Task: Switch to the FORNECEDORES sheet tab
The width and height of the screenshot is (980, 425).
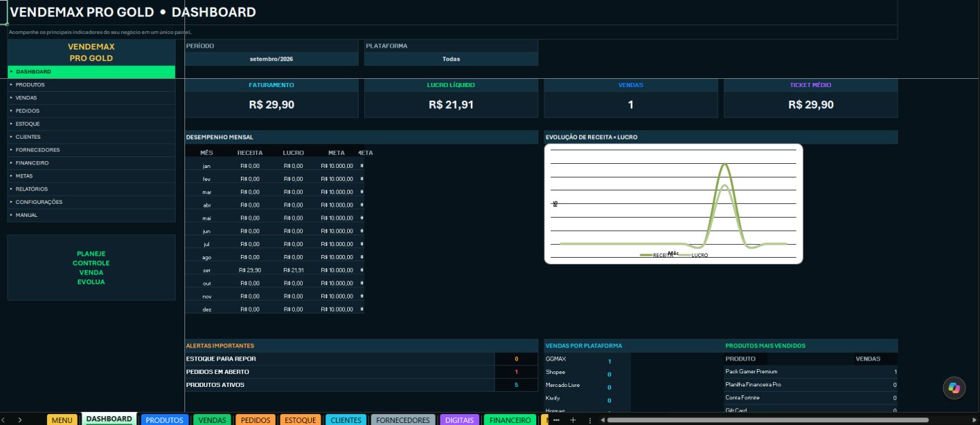Action: (403, 420)
